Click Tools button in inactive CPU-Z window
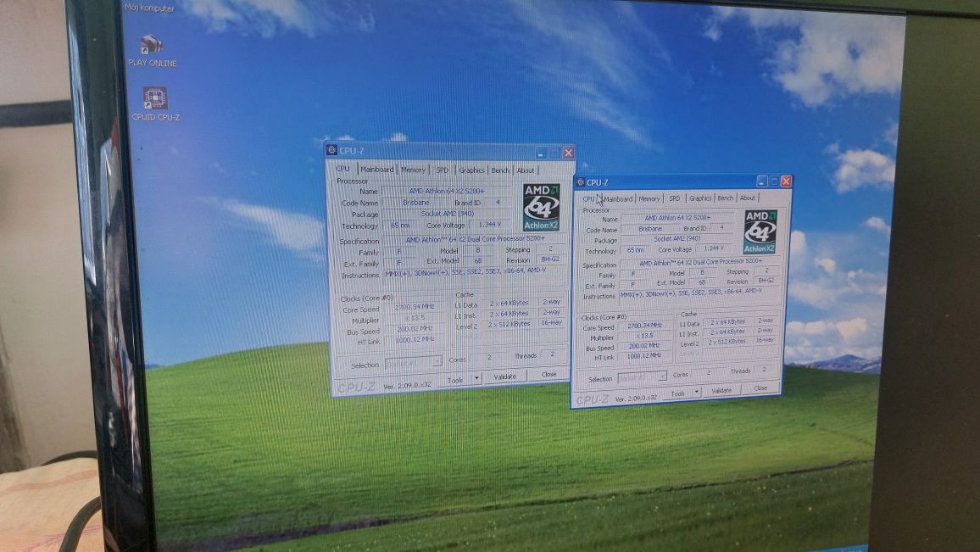The height and width of the screenshot is (552, 980). [x=455, y=380]
